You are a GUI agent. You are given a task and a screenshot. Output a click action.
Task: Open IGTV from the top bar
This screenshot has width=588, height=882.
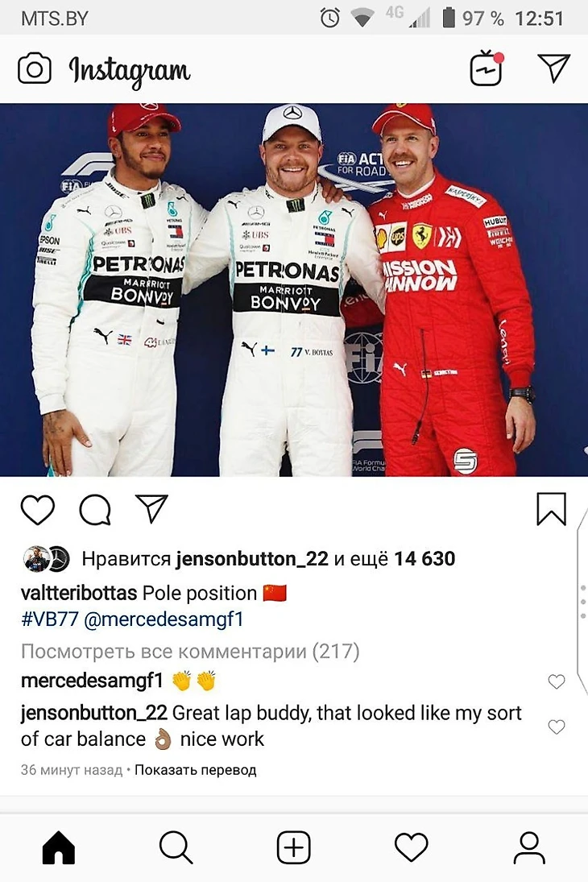coord(487,68)
